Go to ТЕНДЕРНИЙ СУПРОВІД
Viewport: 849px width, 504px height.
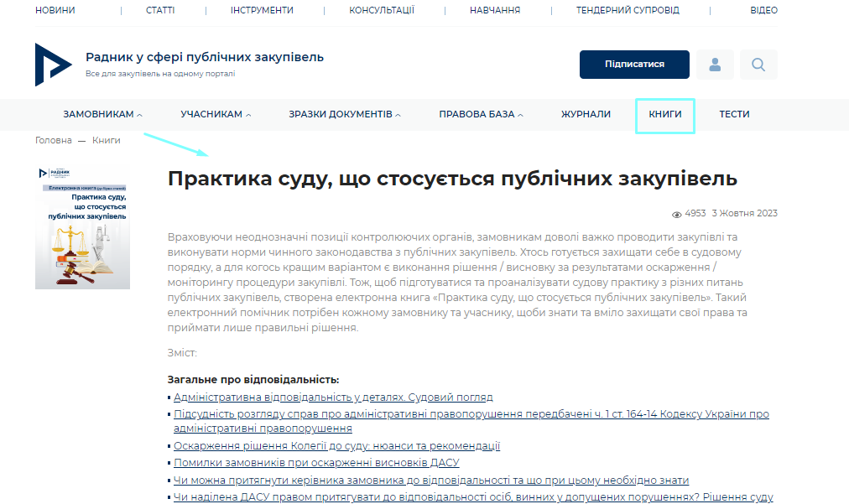click(627, 9)
